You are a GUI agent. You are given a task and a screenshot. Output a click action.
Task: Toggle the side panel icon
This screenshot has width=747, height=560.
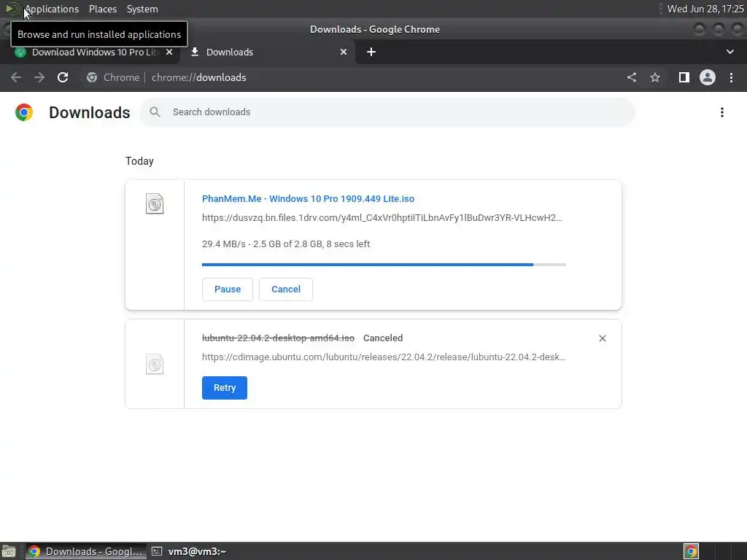(x=684, y=77)
